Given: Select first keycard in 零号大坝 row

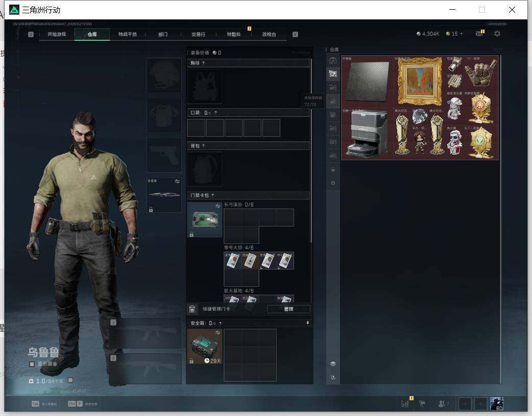Looking at the screenshot, I should [232, 261].
